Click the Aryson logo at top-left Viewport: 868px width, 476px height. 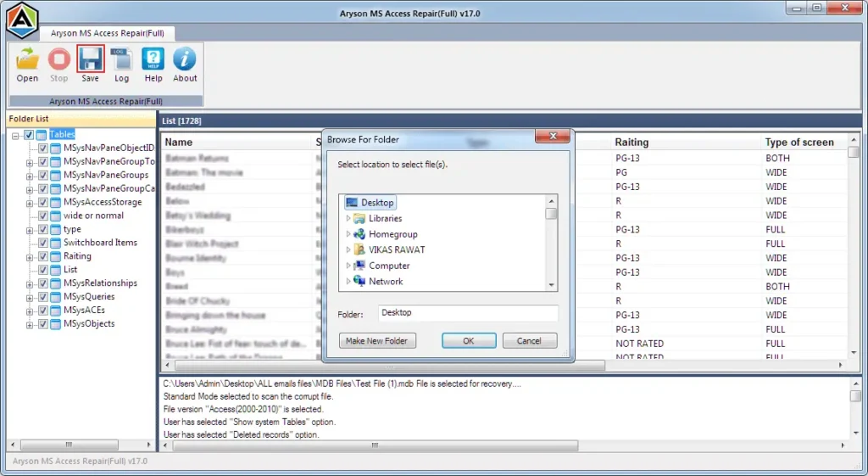click(x=21, y=20)
